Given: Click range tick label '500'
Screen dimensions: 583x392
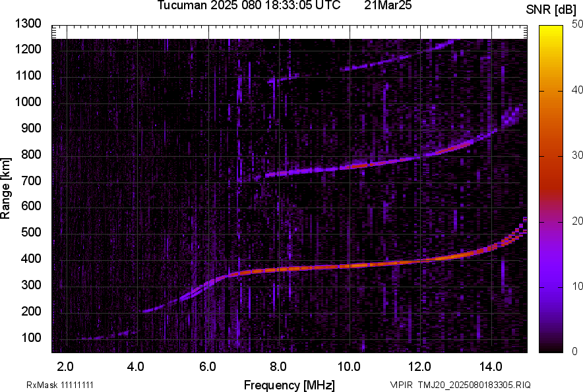Looking at the screenshot, I should [x=31, y=232].
